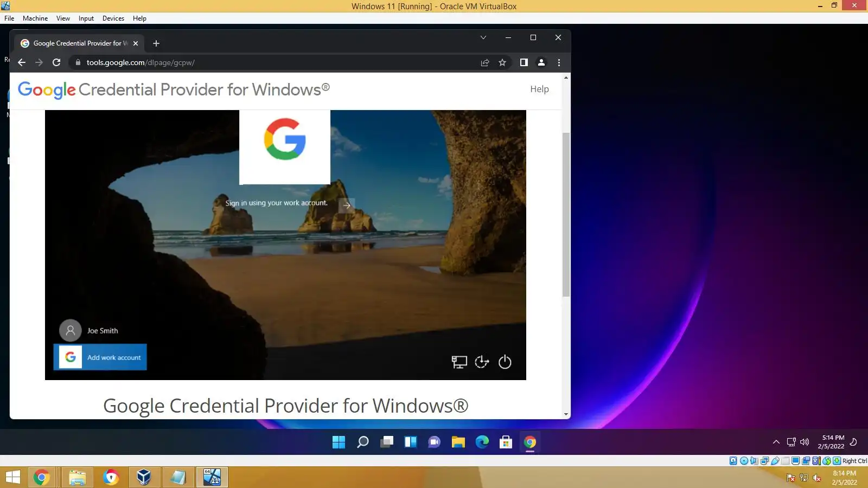This screenshot has height=488, width=868.
Task: Open the VirtualBox Help menu
Action: pos(139,18)
